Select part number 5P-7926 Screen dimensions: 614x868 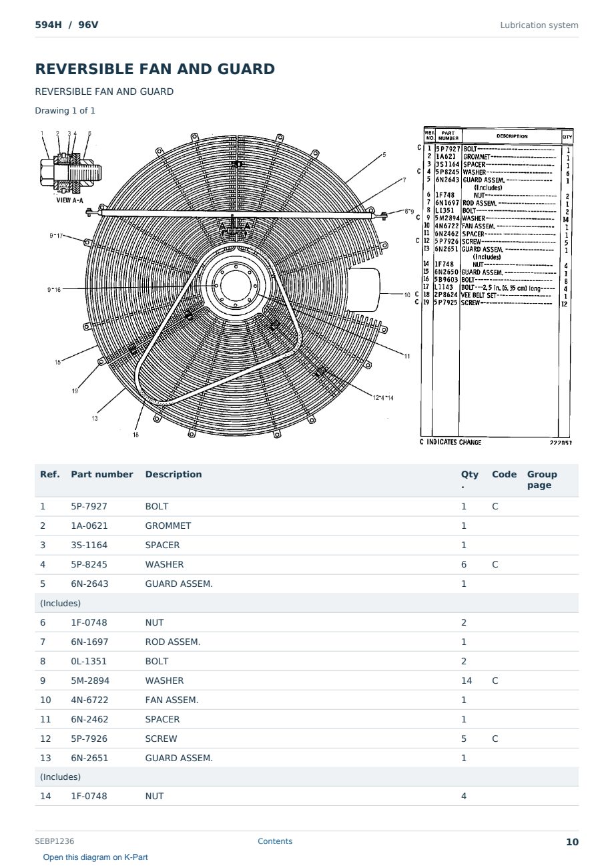pos(89,738)
